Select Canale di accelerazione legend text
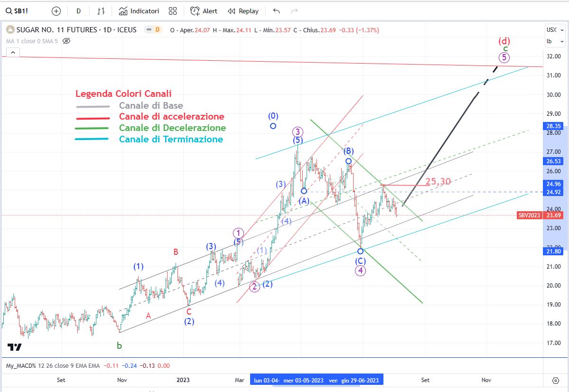 coord(172,117)
